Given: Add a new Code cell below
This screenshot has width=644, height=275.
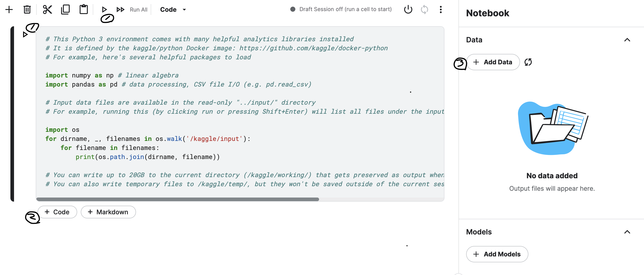Looking at the screenshot, I should click(x=57, y=212).
